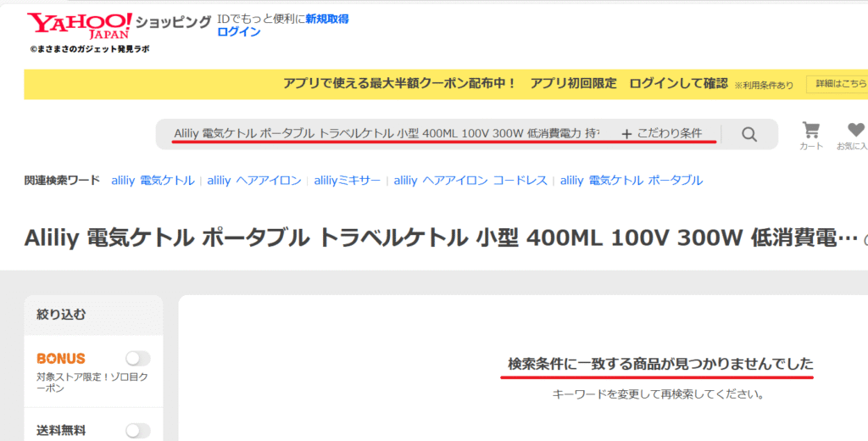Click the 検索条件に一致する商品が見つかりませんでした message
Viewport: 868px width, 441px height.
(661, 364)
